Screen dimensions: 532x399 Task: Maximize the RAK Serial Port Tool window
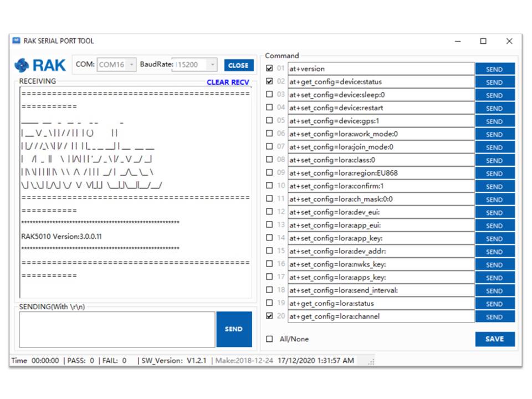click(483, 41)
